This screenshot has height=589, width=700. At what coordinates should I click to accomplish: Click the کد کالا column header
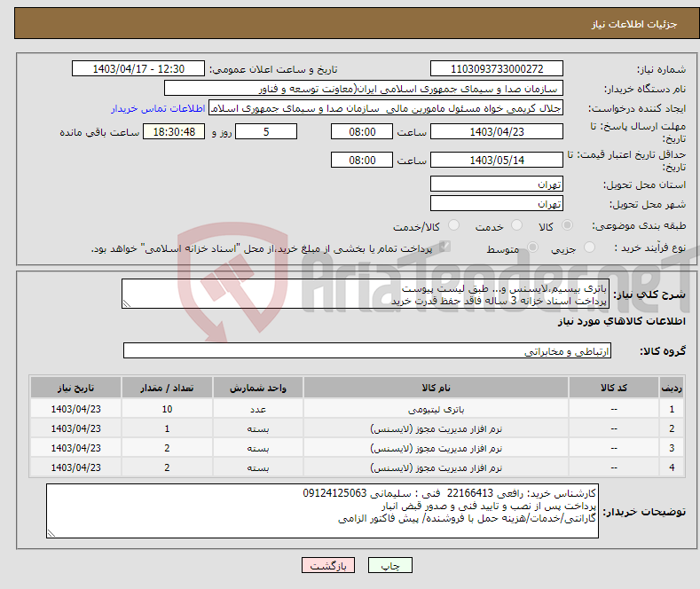pos(614,388)
